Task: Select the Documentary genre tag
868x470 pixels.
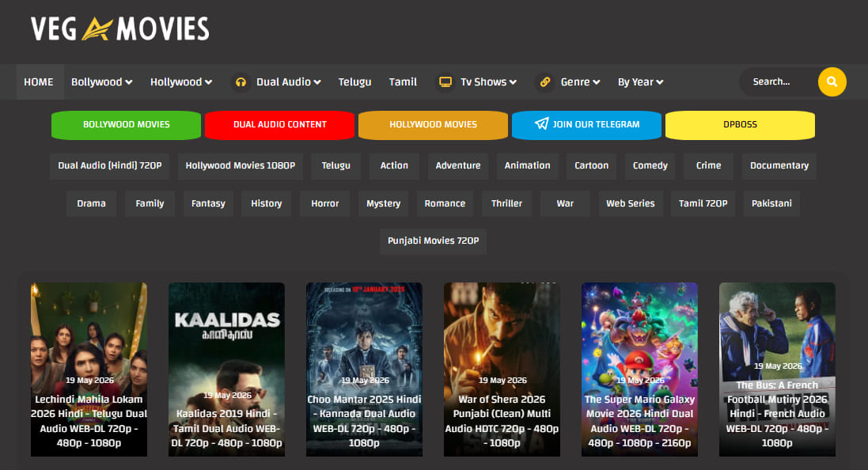Action: coord(779,166)
